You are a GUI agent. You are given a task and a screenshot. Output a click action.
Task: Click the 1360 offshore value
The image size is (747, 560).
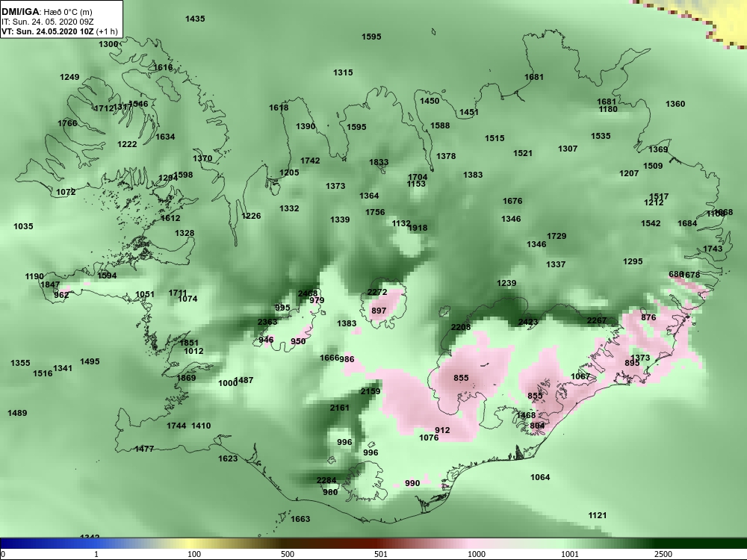pos(675,104)
